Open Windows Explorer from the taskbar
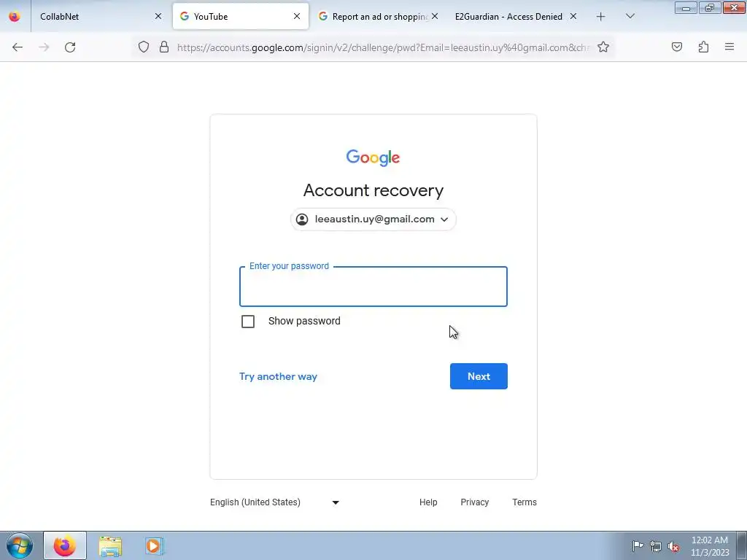The width and height of the screenshot is (747, 560). click(110, 546)
